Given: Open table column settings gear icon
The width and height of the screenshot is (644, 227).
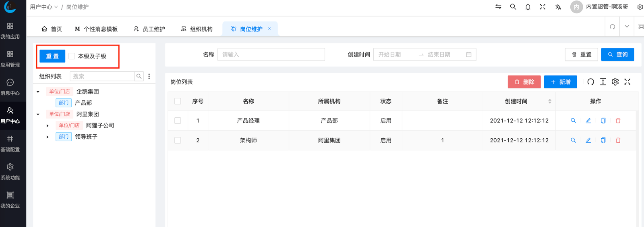Looking at the screenshot, I should [615, 82].
